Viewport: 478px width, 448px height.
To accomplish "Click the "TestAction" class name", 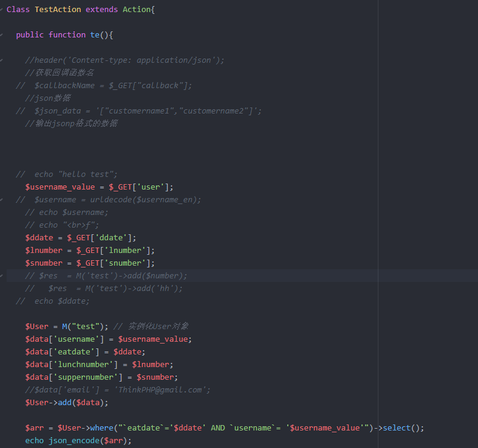I will click(x=58, y=10).
